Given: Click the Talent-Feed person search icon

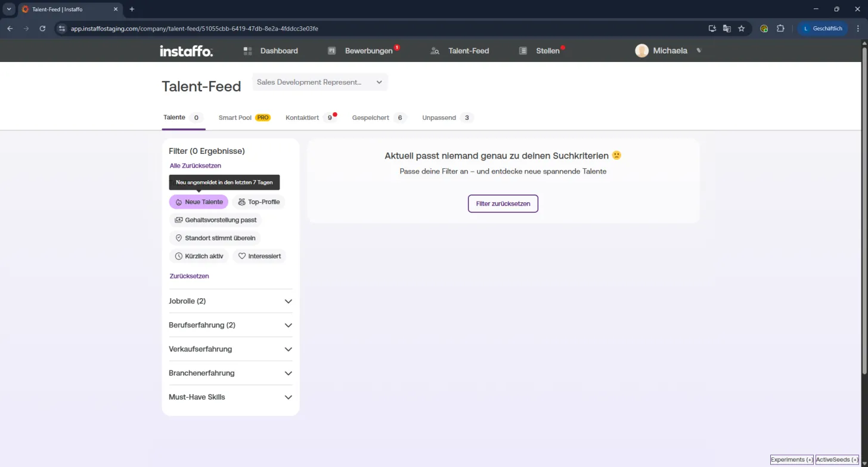Looking at the screenshot, I should pyautogui.click(x=435, y=51).
